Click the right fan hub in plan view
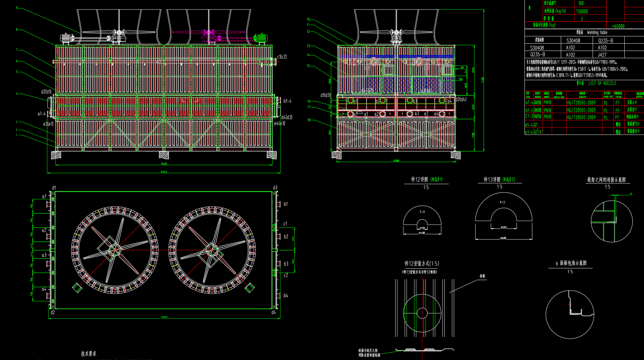Viewport: 644px width, 360px height. (211, 250)
